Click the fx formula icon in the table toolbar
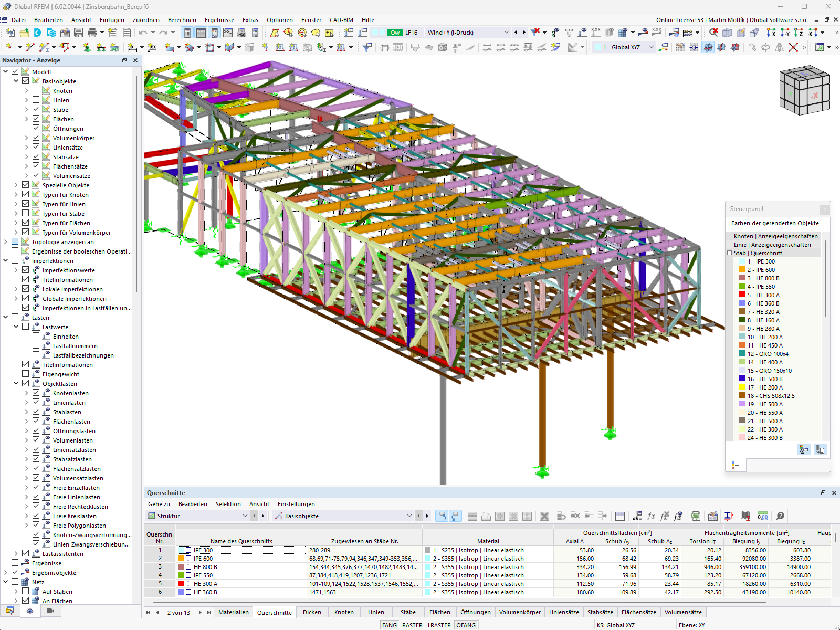This screenshot has height=630, width=840. 652,516
